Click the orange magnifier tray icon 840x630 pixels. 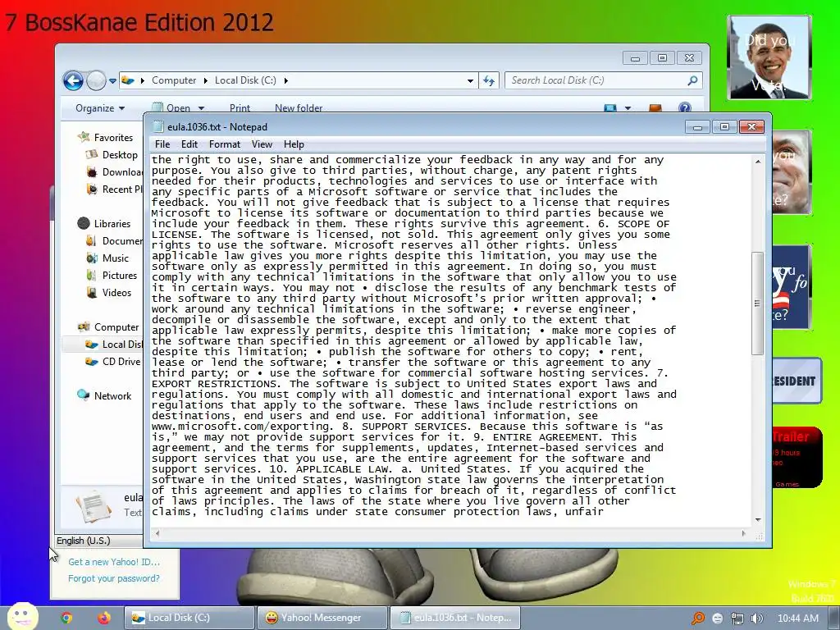(697, 619)
